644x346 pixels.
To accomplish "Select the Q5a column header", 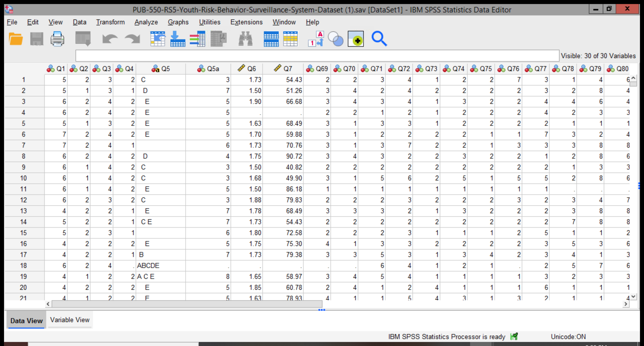I will (208, 69).
